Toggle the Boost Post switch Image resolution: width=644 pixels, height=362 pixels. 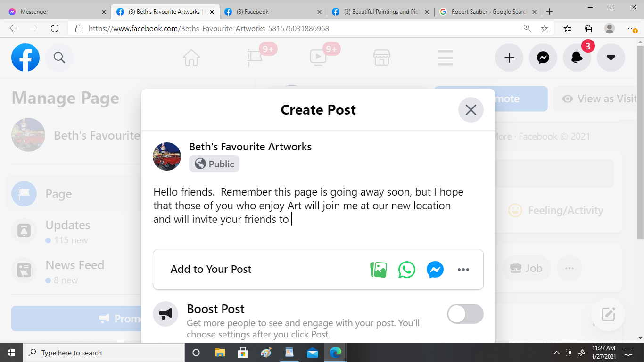465,314
